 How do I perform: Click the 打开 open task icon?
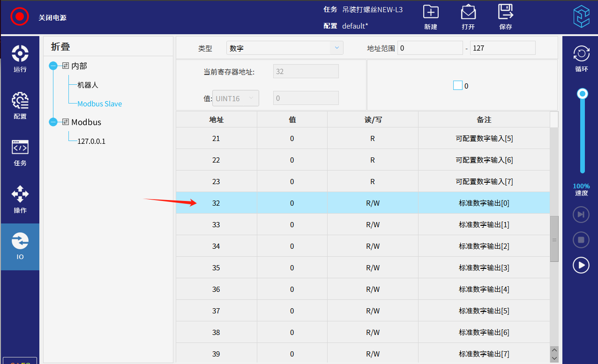pyautogui.click(x=468, y=13)
